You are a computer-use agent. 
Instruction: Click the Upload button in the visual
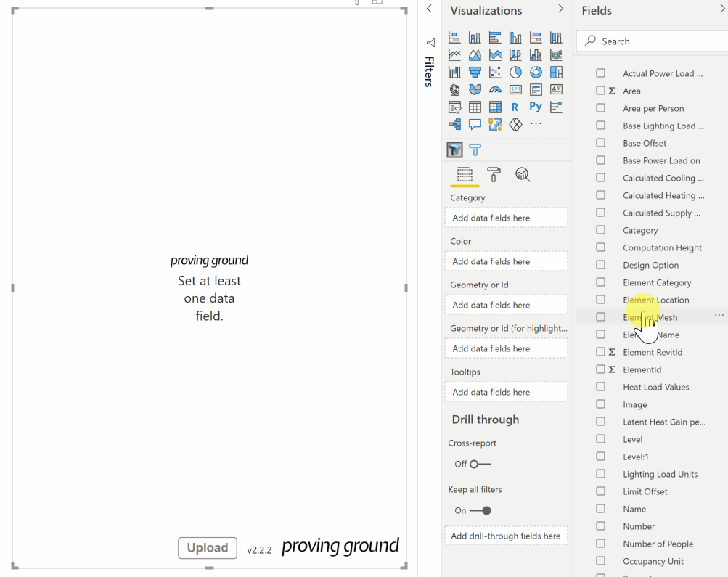[x=208, y=548]
